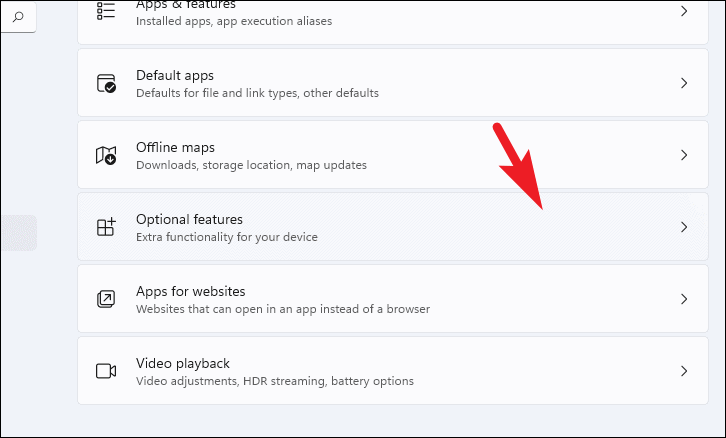Go to Video playback settings title
Viewport: 726px width, 438px height.
click(183, 363)
